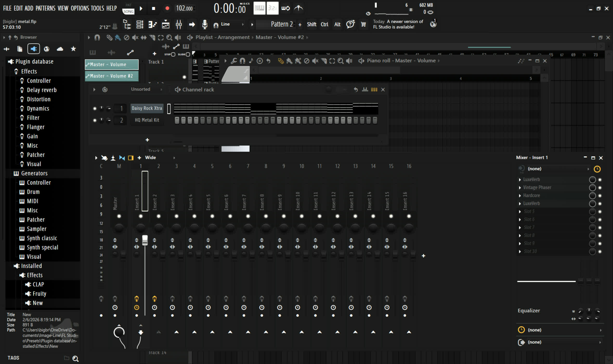Image resolution: width=613 pixels, height=364 pixels.
Task: Collapse the Generators folder in Browser
Action: coord(34,173)
